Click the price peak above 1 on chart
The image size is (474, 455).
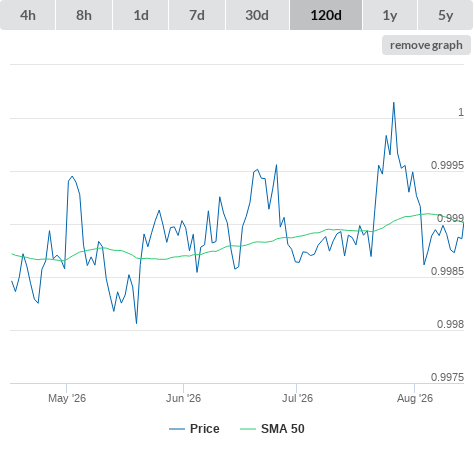coord(394,103)
